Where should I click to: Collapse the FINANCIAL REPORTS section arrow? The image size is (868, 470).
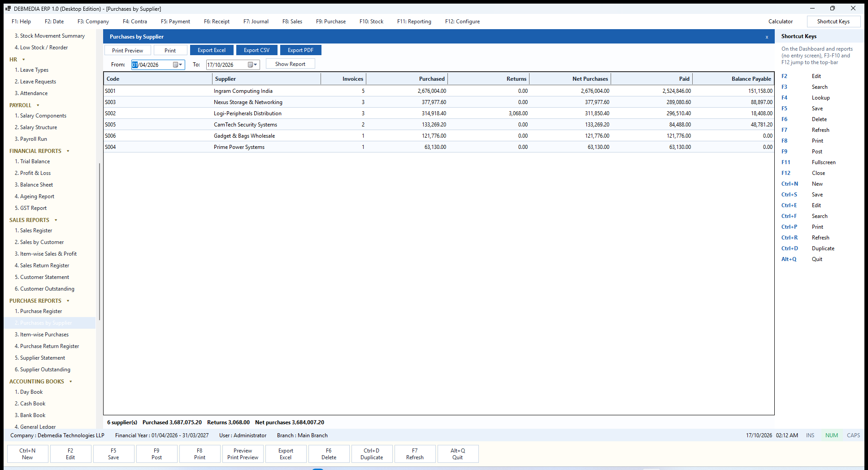click(x=68, y=151)
